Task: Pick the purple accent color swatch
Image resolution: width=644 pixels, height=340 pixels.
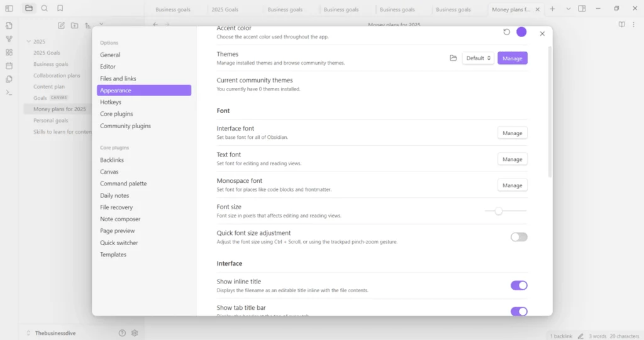Action: click(x=521, y=32)
